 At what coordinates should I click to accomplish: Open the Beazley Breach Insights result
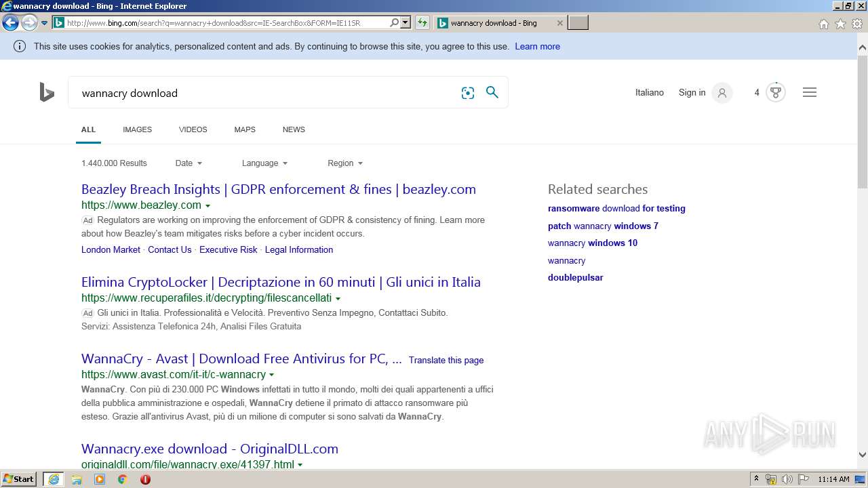(279, 189)
